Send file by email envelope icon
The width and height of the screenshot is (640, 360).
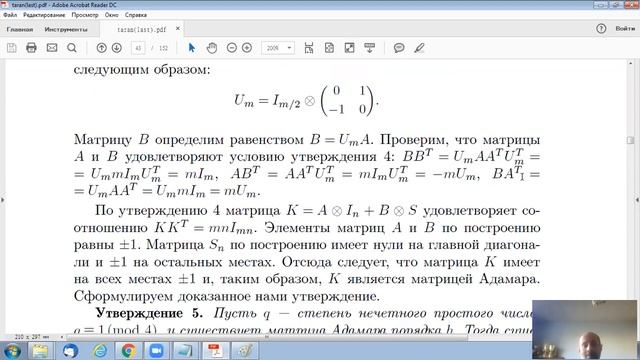[x=52, y=48]
